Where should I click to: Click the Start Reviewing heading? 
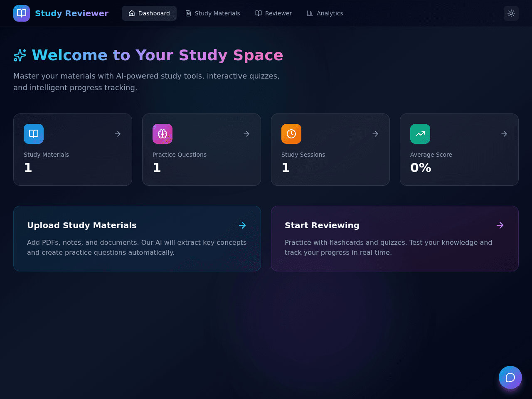point(322,225)
